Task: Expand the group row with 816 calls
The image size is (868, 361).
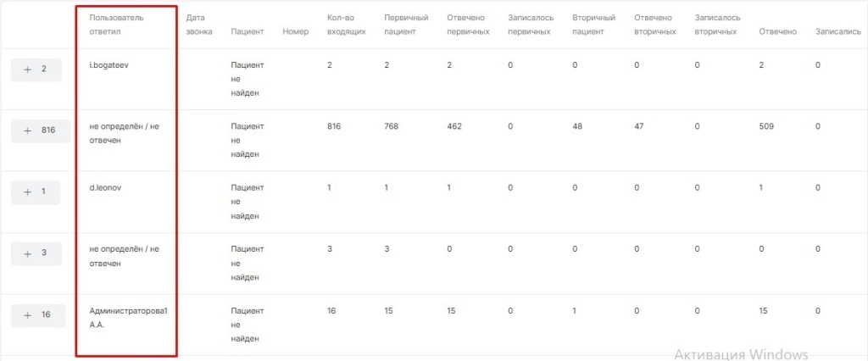Action: pyautogui.click(x=40, y=131)
